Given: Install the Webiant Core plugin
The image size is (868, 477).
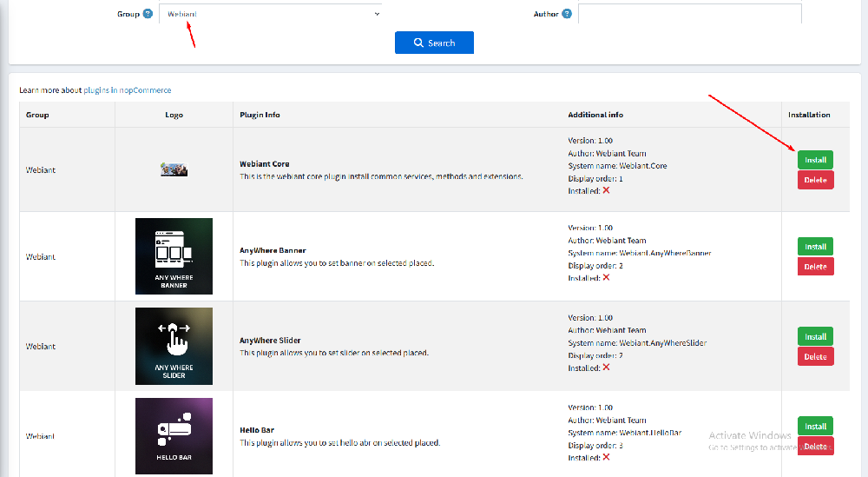Looking at the screenshot, I should [815, 160].
